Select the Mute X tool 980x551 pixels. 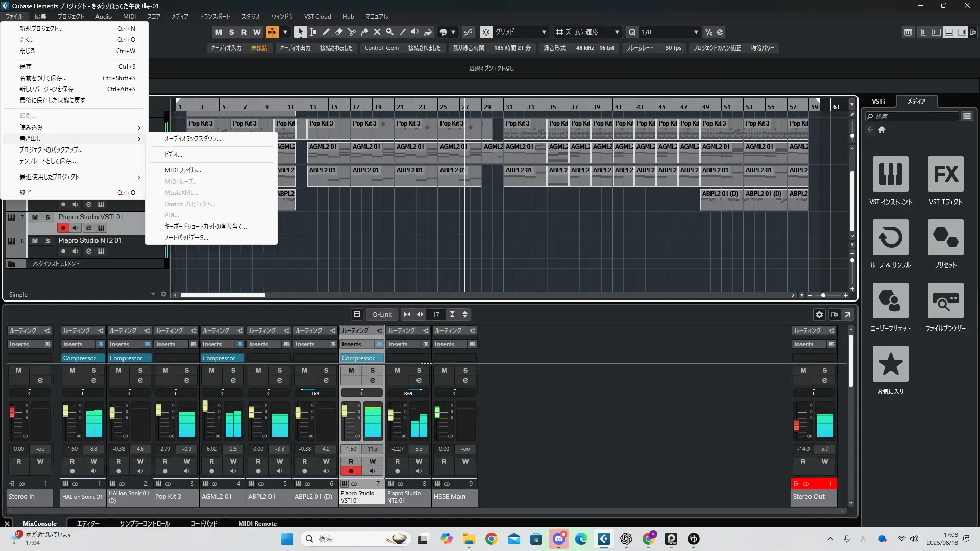pyautogui.click(x=377, y=32)
